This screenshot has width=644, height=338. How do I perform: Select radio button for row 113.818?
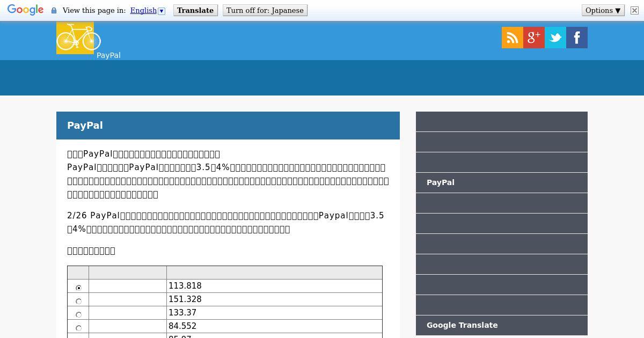(79, 288)
